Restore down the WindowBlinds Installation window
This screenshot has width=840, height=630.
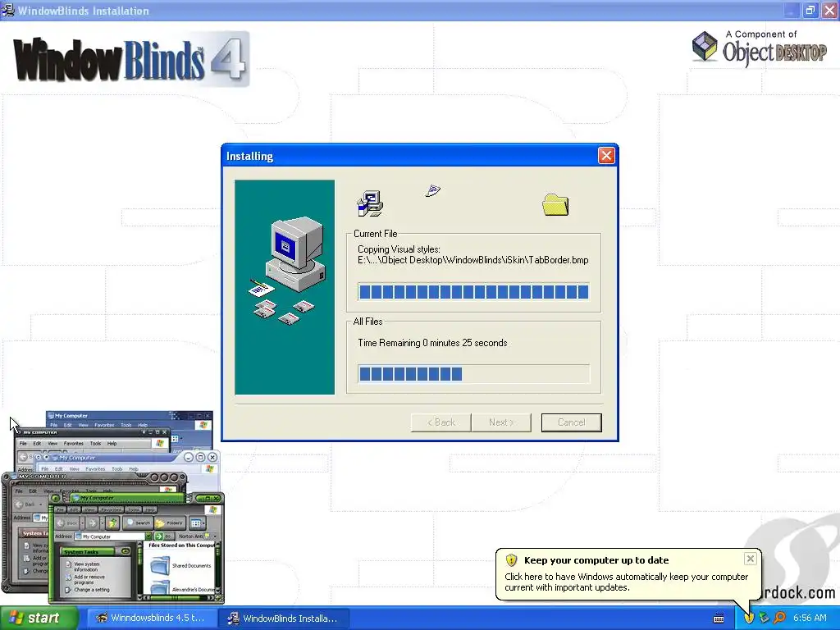(x=810, y=10)
